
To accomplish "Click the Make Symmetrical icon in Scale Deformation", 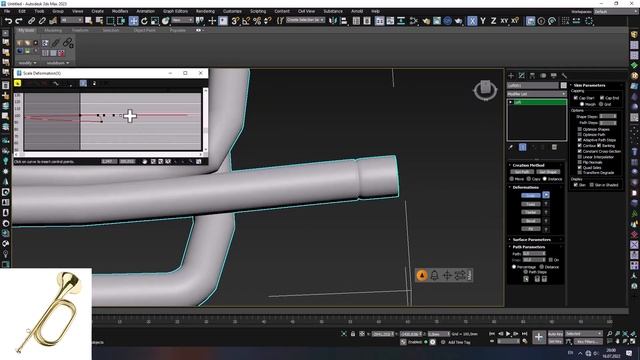I will (18, 83).
